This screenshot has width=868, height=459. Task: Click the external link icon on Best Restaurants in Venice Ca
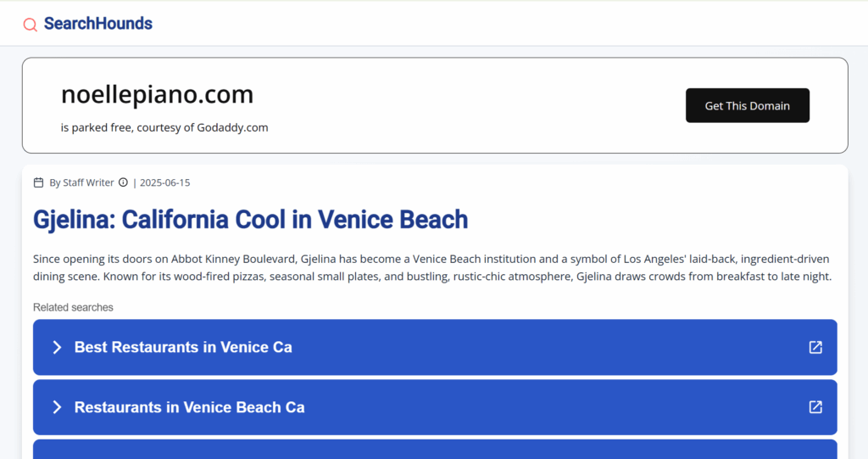point(815,347)
